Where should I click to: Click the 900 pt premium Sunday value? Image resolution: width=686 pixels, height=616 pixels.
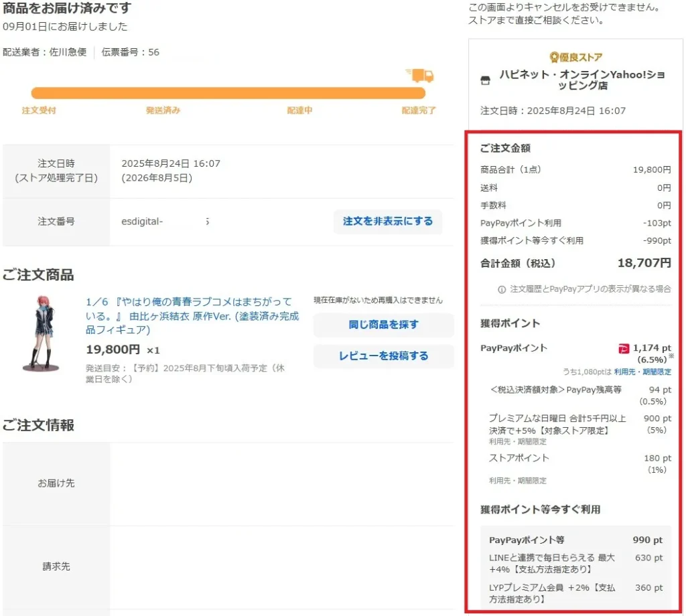point(658,418)
